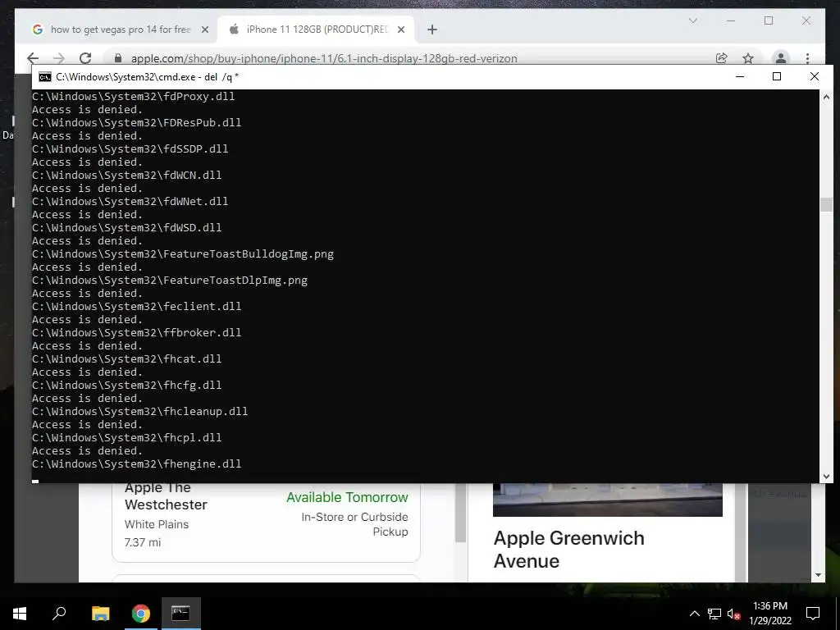
Task: Click line 'C:\Windows\System32\fdWNet.dll'
Action: coord(130,202)
